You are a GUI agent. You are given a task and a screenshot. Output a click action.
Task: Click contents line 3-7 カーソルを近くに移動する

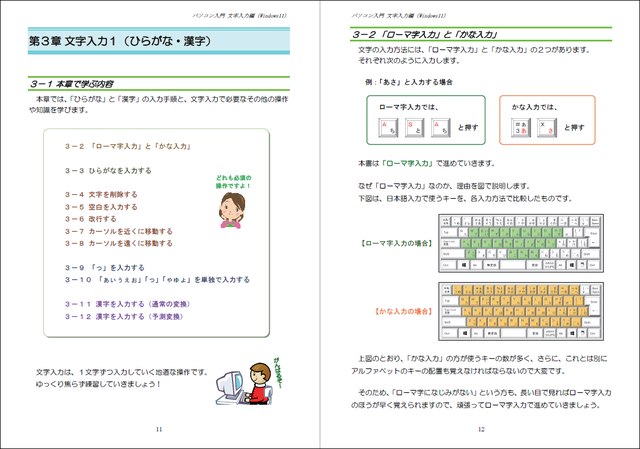pos(119,231)
